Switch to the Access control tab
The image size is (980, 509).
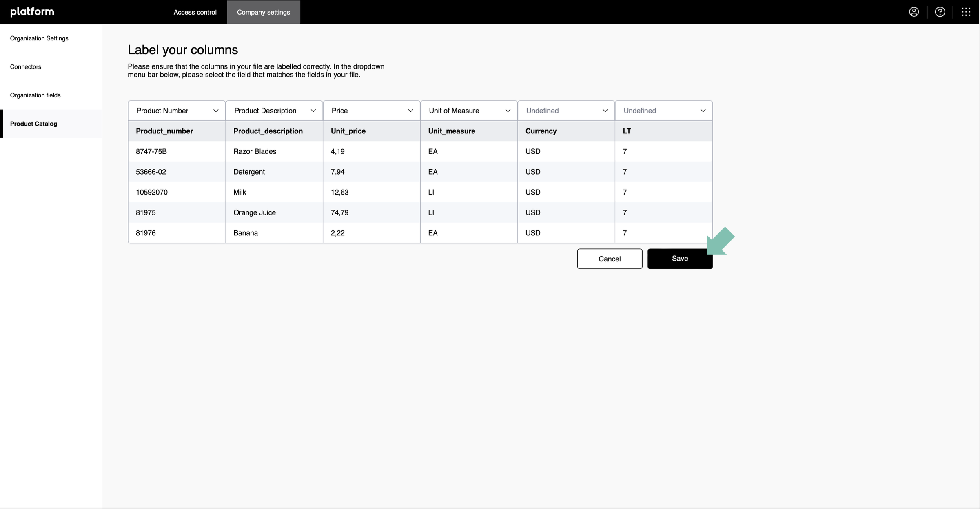[x=195, y=12]
